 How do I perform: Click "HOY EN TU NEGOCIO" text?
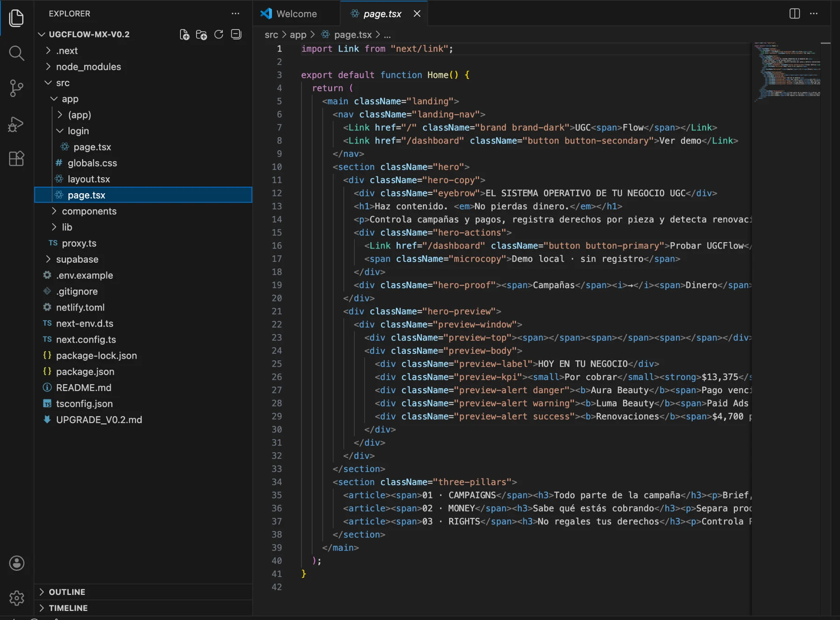click(x=583, y=364)
